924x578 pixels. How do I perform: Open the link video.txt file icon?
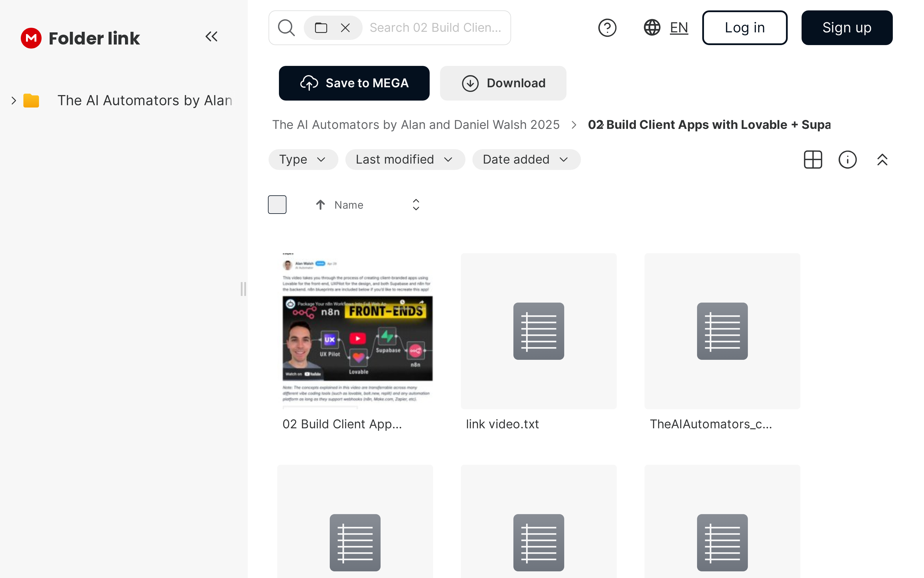[538, 331]
